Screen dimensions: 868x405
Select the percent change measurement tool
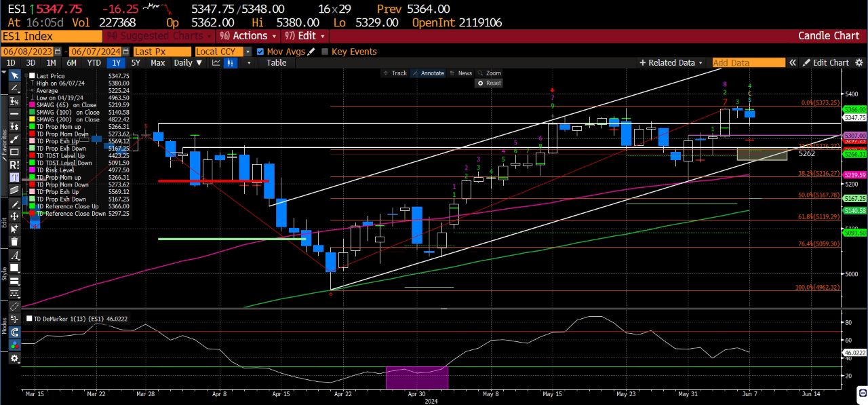[x=15, y=101]
